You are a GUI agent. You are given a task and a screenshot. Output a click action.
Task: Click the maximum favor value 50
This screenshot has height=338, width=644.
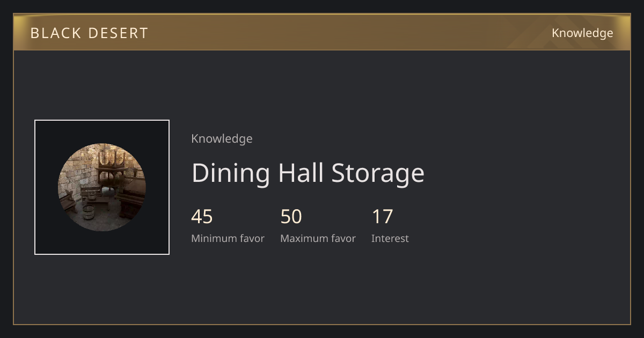tap(291, 217)
